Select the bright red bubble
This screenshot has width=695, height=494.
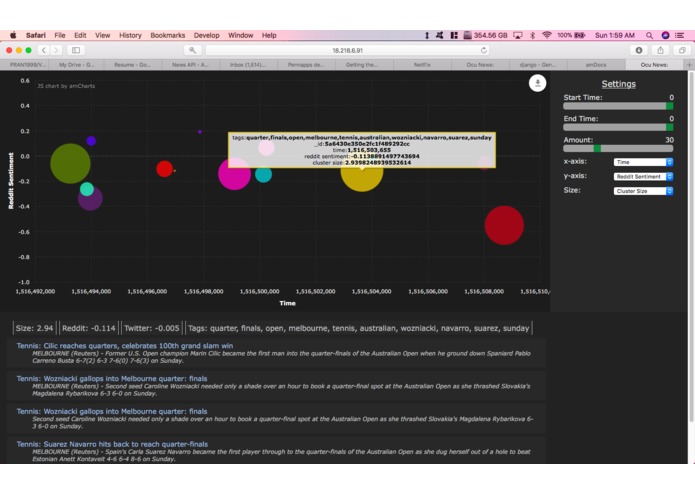click(164, 169)
